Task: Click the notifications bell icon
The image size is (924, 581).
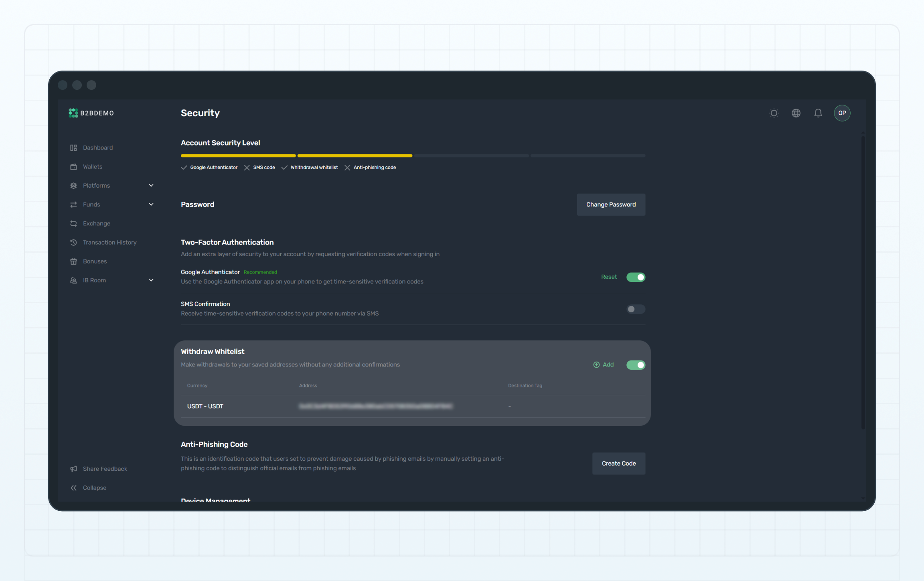Action: pyautogui.click(x=818, y=113)
